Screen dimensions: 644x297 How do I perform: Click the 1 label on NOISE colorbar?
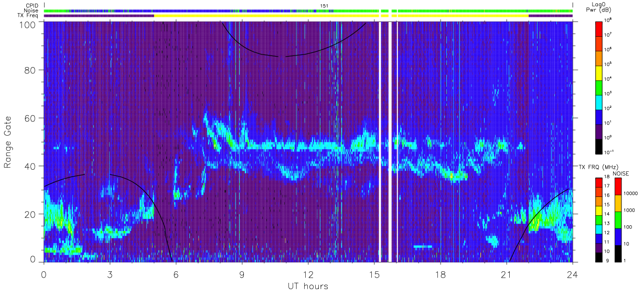(x=624, y=260)
